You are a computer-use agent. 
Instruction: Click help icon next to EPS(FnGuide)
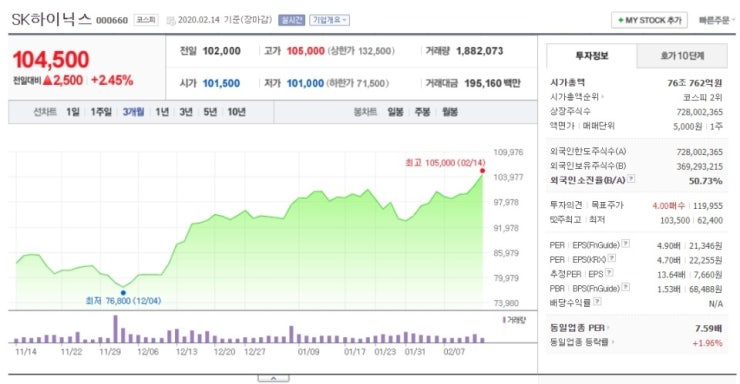tap(626, 243)
